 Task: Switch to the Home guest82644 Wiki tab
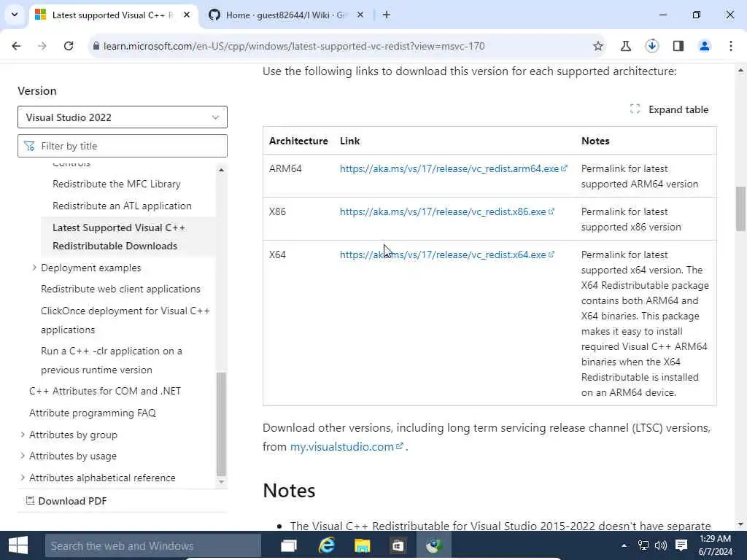click(x=286, y=15)
